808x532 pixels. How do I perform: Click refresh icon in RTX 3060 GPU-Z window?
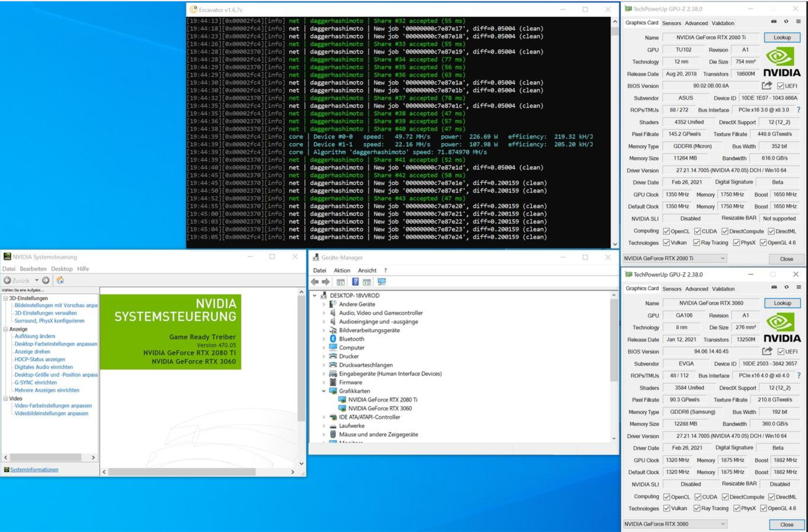click(x=786, y=287)
